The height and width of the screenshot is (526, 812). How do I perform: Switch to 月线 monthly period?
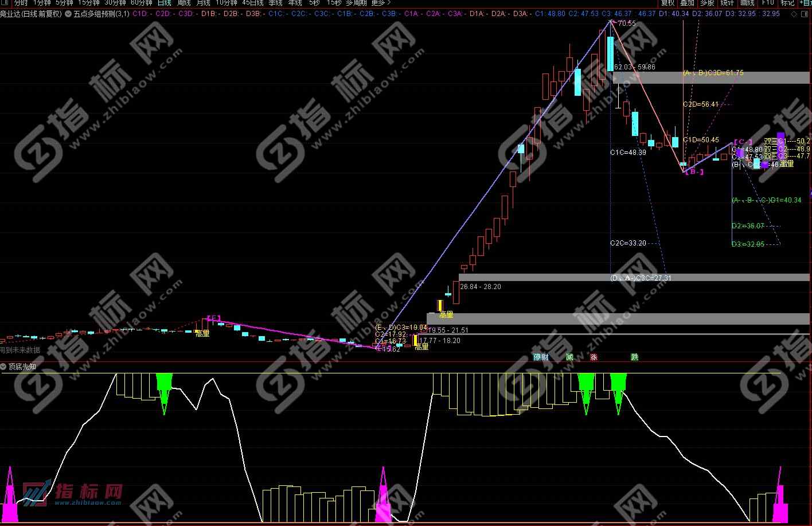(x=203, y=3)
